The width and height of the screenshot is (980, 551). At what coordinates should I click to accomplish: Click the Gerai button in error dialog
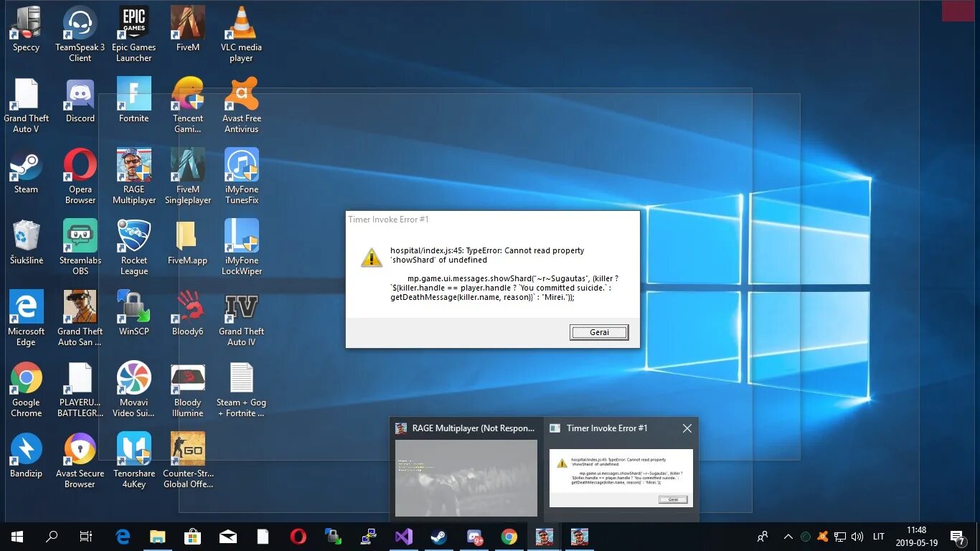(599, 332)
